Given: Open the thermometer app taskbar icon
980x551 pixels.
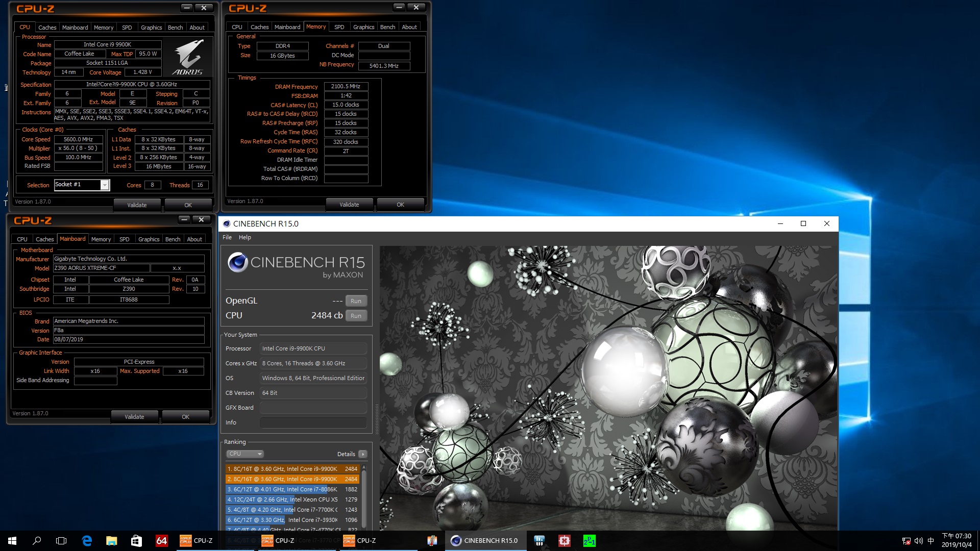Looking at the screenshot, I should pyautogui.click(x=432, y=541).
